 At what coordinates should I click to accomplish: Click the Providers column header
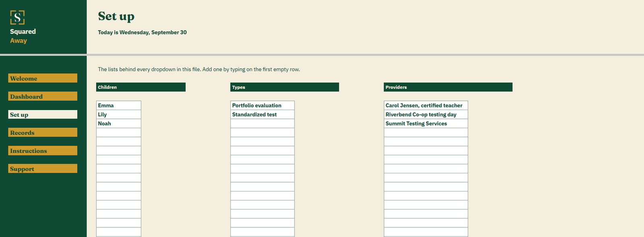coord(448,87)
